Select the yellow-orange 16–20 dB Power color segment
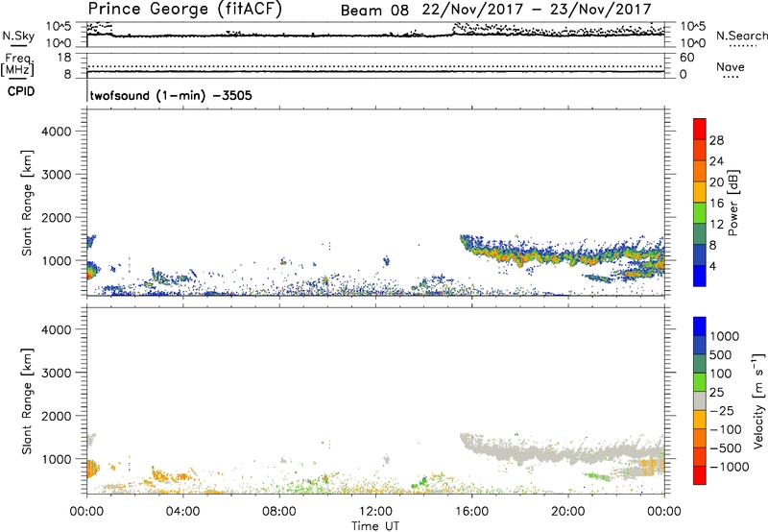The image size is (768, 532). (x=700, y=192)
